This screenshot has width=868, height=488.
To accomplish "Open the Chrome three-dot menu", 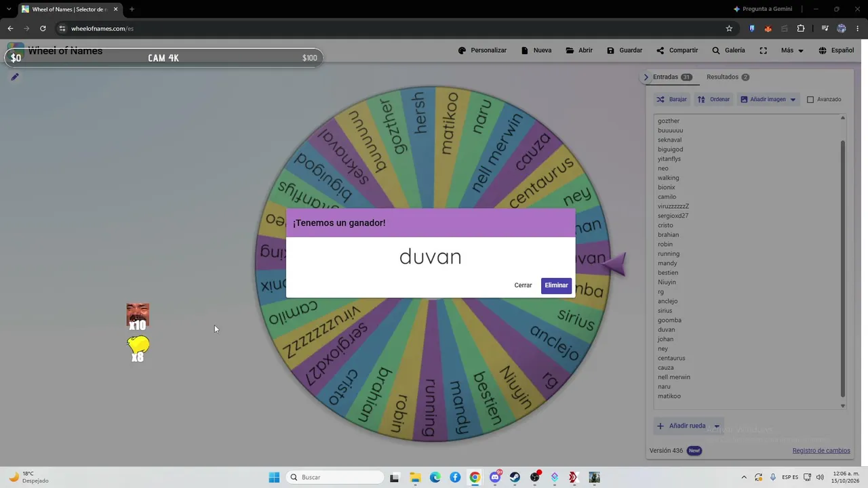I will (x=858, y=28).
